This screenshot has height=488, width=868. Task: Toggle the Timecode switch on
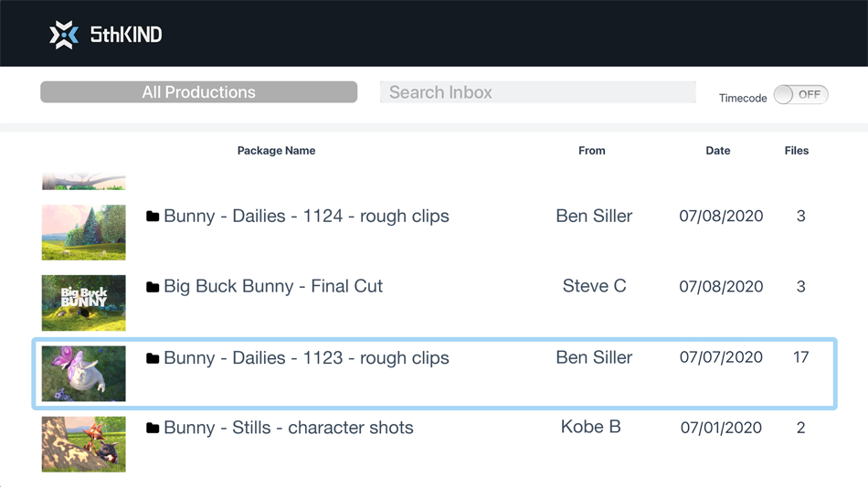[x=800, y=95]
